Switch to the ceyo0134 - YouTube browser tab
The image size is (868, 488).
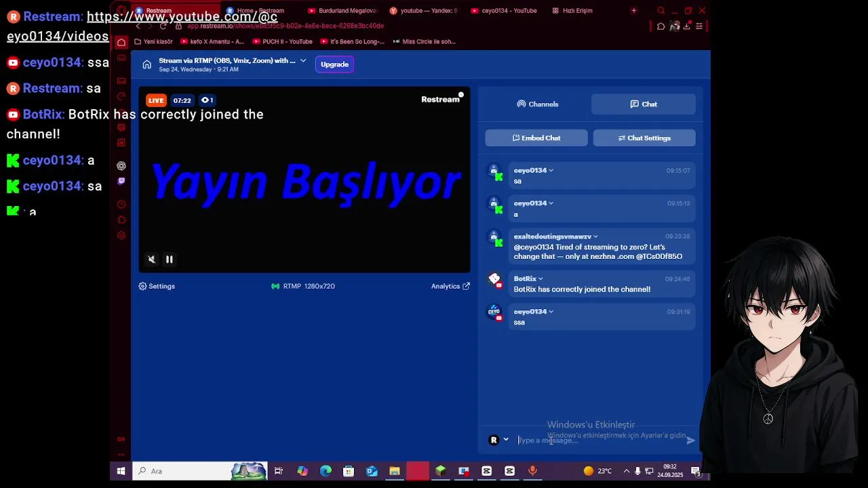[x=505, y=11]
